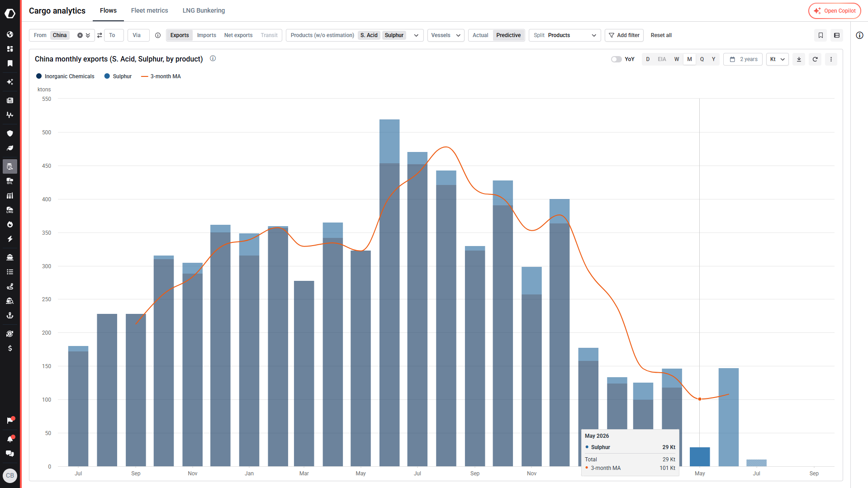This screenshot has height=488, width=868.
Task: Expand the China From dropdown chevron
Action: [x=88, y=35]
